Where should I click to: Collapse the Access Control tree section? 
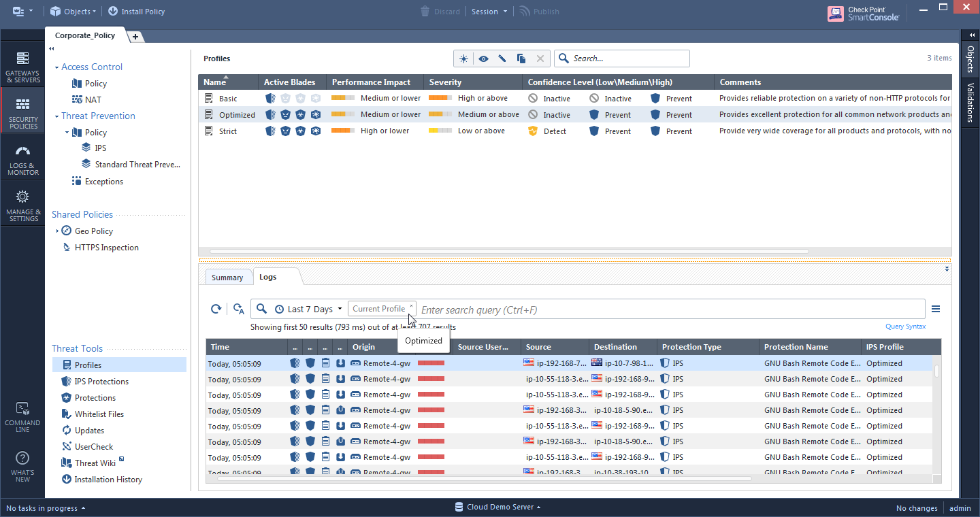click(x=57, y=67)
